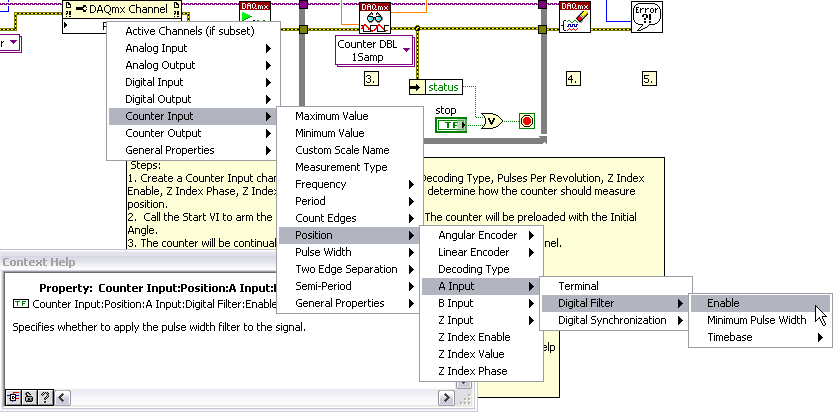Click the TF property line in Context Help
Image resolution: width=833 pixels, height=413 pixels.
pyautogui.click(x=144, y=304)
